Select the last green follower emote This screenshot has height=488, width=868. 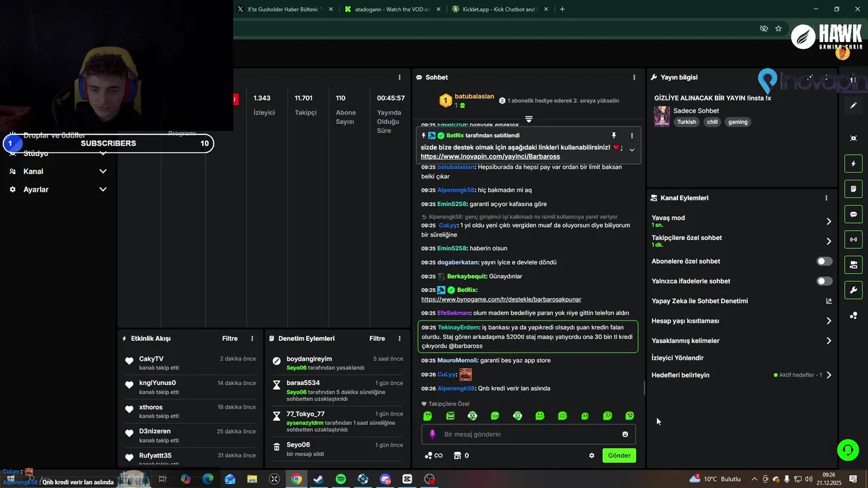[630, 415]
